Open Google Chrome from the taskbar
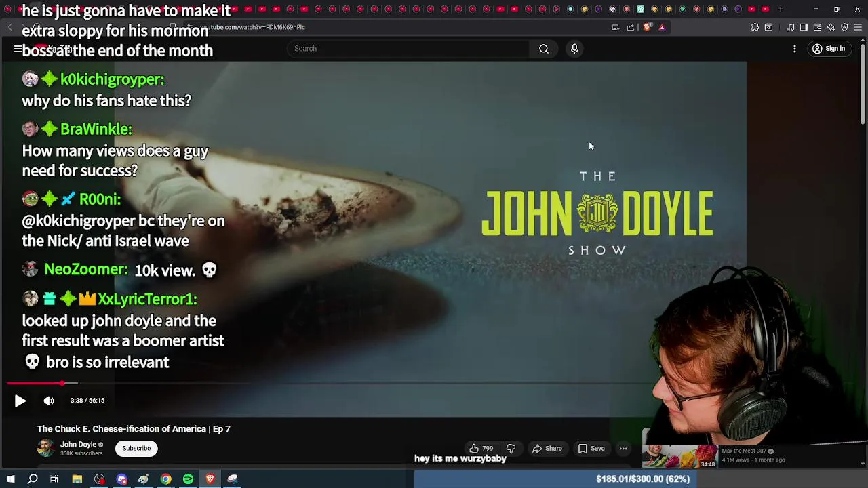This screenshot has width=868, height=488. tap(165, 479)
